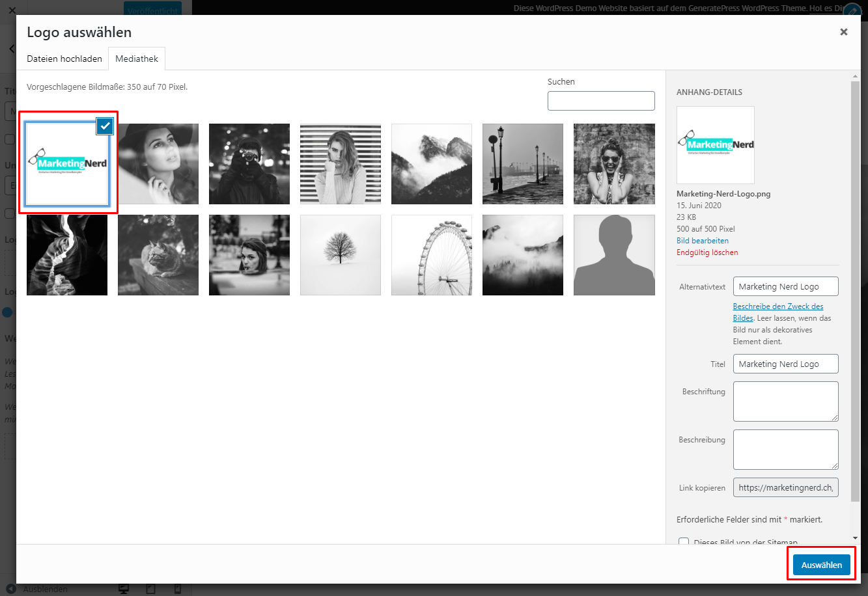Close the Logo auswählen dialog
The image size is (868, 596).
tap(843, 32)
